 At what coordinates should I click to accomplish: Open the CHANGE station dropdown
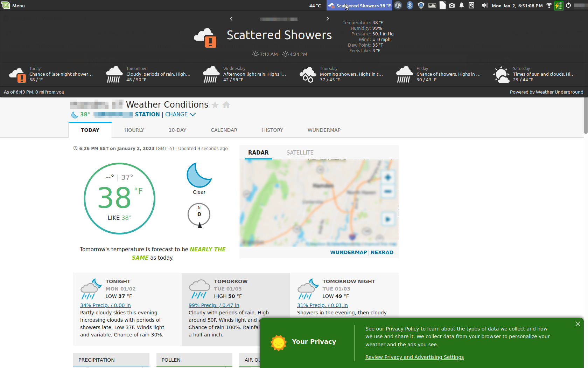(x=180, y=114)
